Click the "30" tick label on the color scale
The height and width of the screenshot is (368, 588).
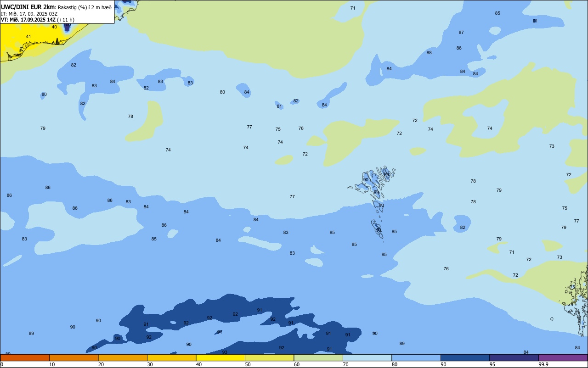point(150,364)
